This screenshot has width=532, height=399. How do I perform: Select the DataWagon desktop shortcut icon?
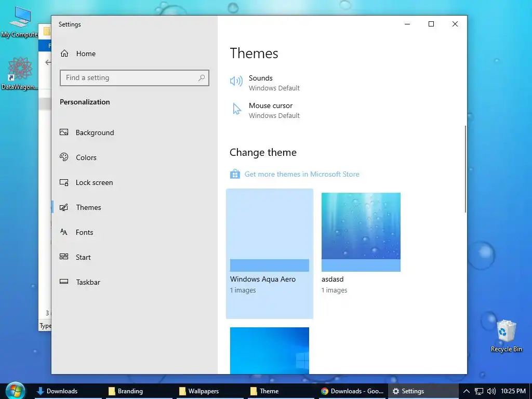20,73
